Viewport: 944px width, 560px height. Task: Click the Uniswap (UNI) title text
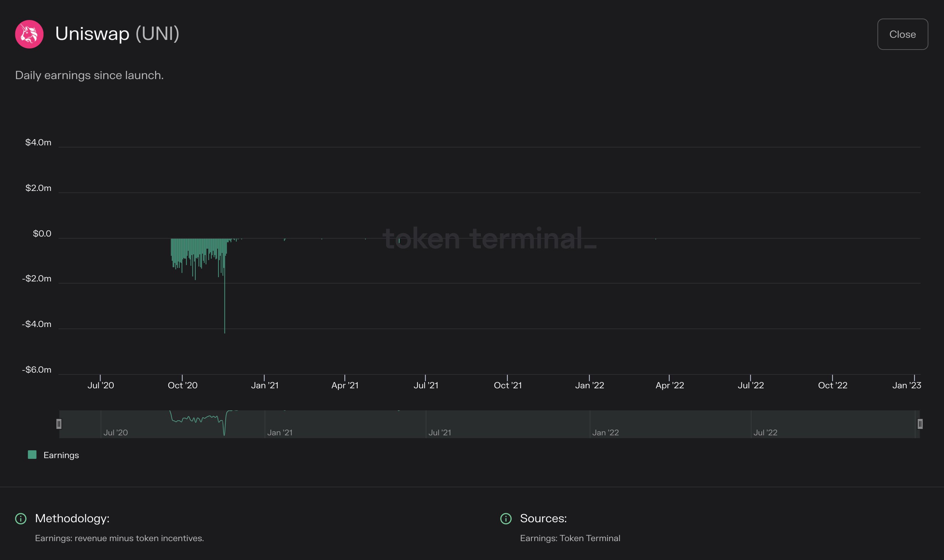coord(117,33)
